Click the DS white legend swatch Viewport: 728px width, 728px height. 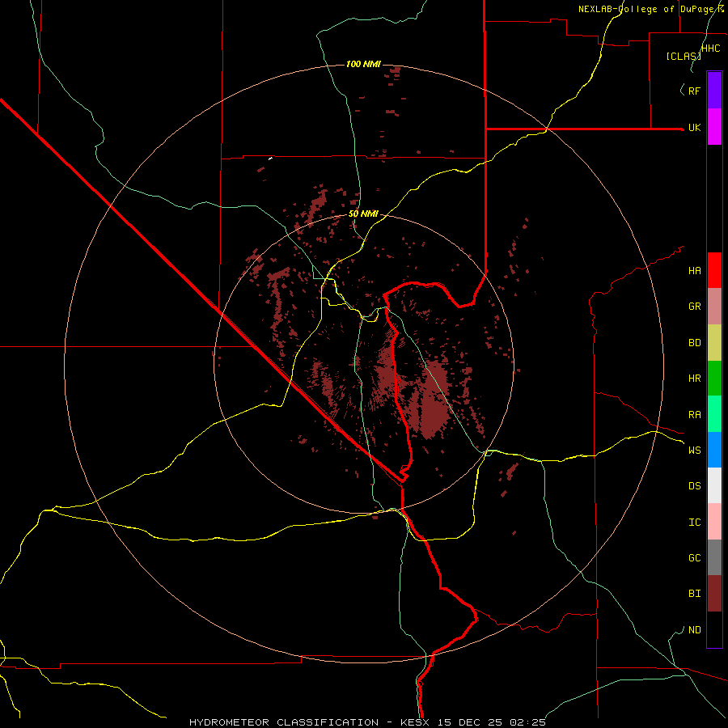(x=714, y=485)
